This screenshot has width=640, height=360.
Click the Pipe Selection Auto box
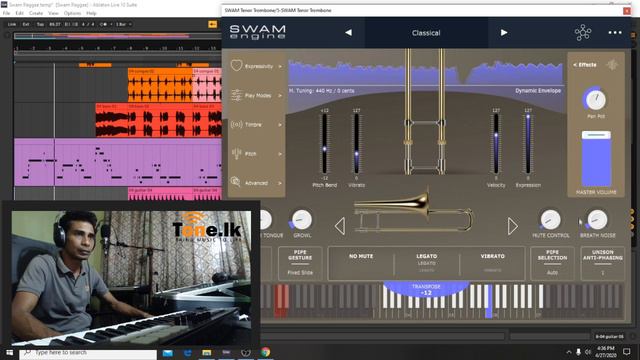552,263
